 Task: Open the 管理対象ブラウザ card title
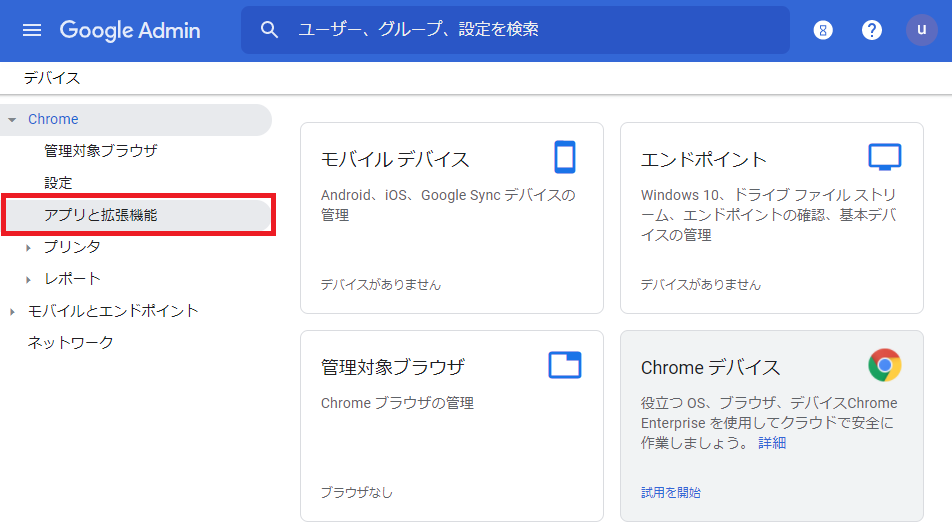(x=393, y=367)
